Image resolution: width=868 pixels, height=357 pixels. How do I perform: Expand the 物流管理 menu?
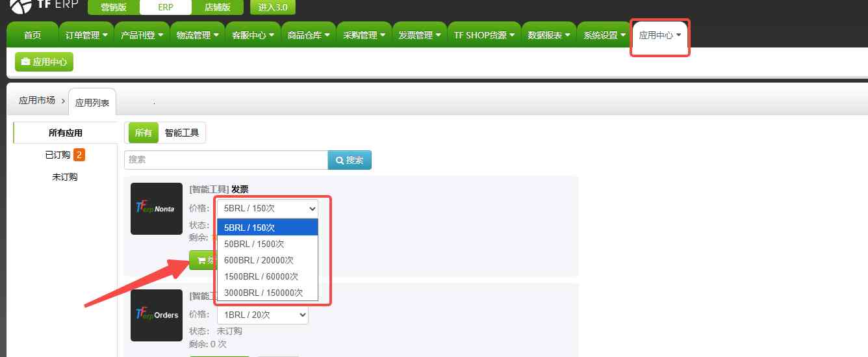click(198, 35)
